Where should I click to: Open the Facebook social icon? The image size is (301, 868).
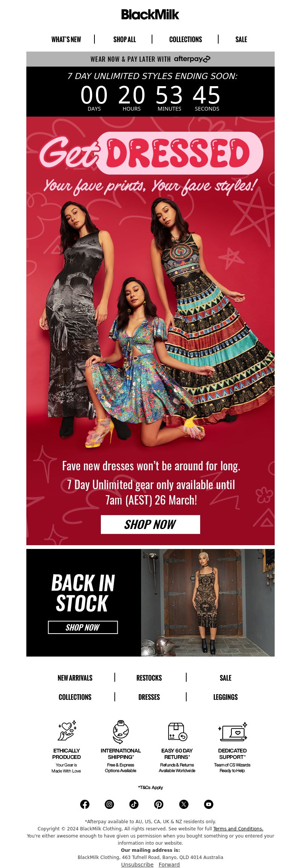[x=85, y=804]
